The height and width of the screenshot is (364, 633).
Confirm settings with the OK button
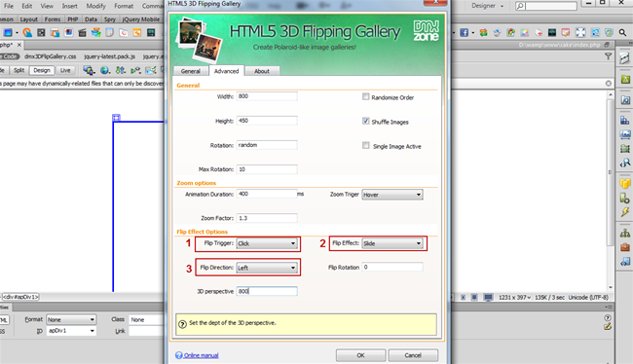click(360, 355)
